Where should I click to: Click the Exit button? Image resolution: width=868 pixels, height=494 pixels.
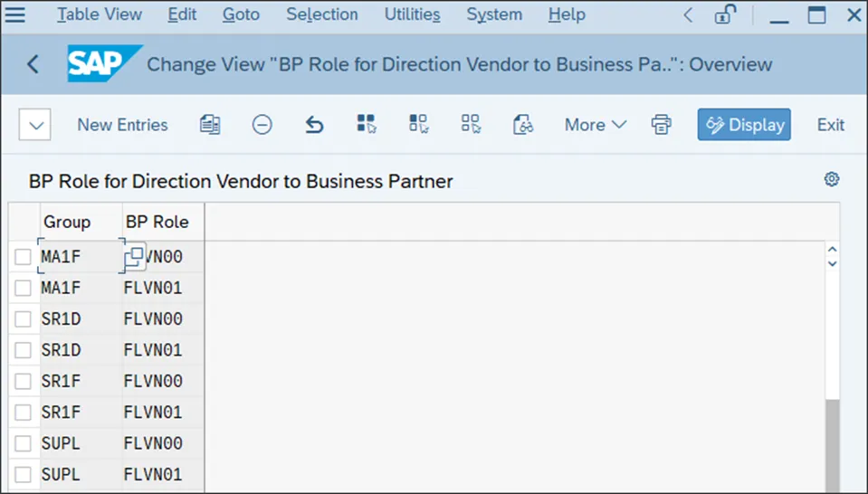[x=831, y=125]
